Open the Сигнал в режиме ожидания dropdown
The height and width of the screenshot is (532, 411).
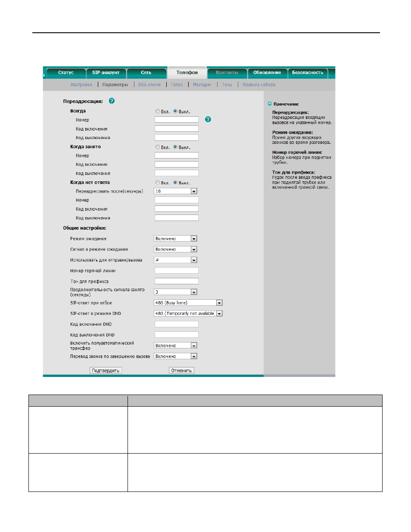(176, 249)
